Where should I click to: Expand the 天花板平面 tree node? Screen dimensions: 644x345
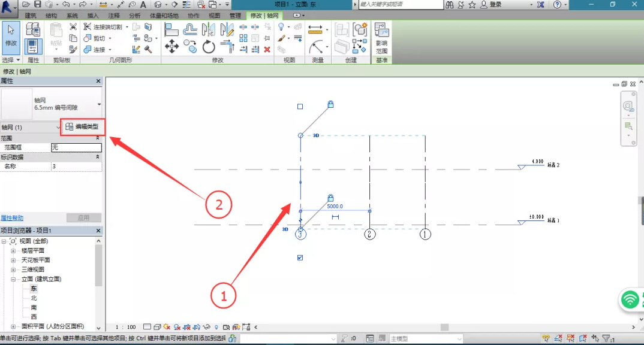point(13,260)
